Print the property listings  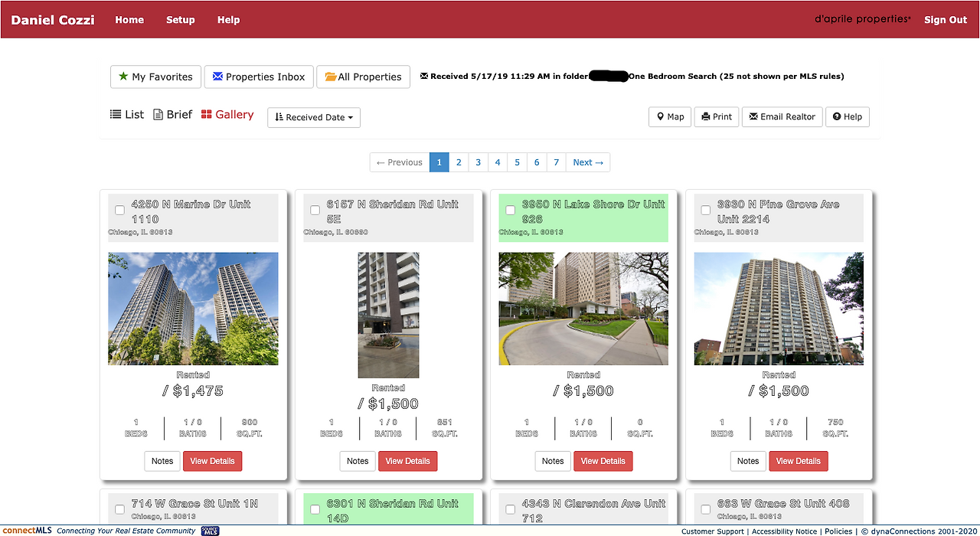pos(717,117)
